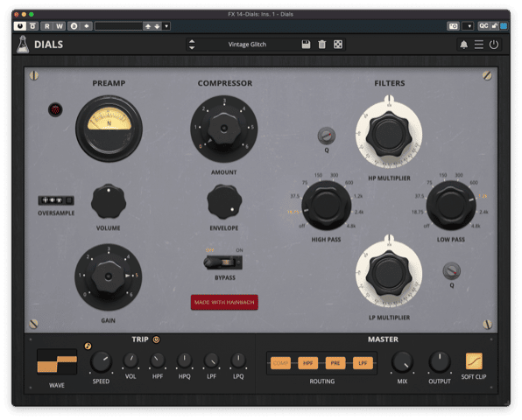Click the Trip HPQ knob

[x=184, y=360]
